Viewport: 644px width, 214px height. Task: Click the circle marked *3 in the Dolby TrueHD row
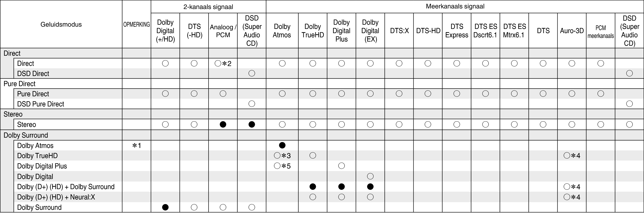point(277,156)
